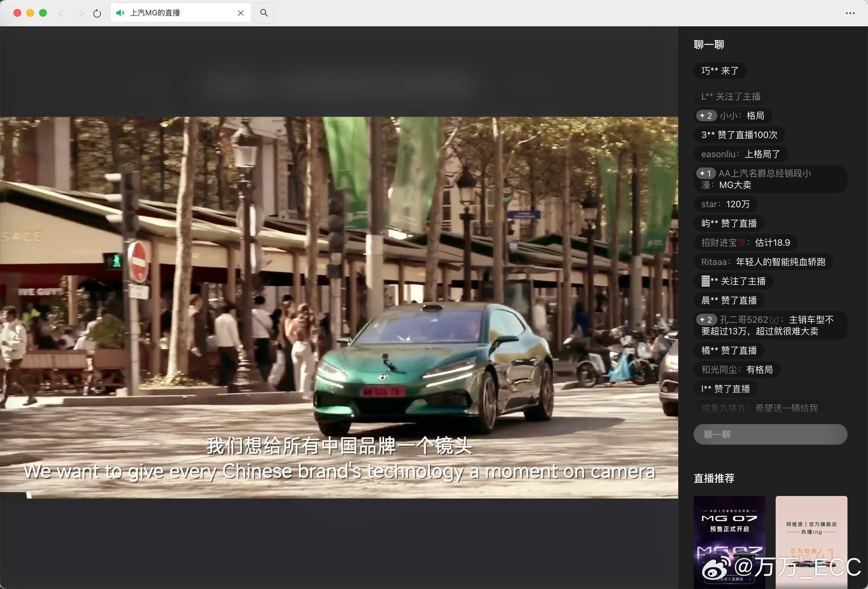Close the 上汽MG的直播 tab
This screenshot has height=589, width=868.
pos(240,13)
